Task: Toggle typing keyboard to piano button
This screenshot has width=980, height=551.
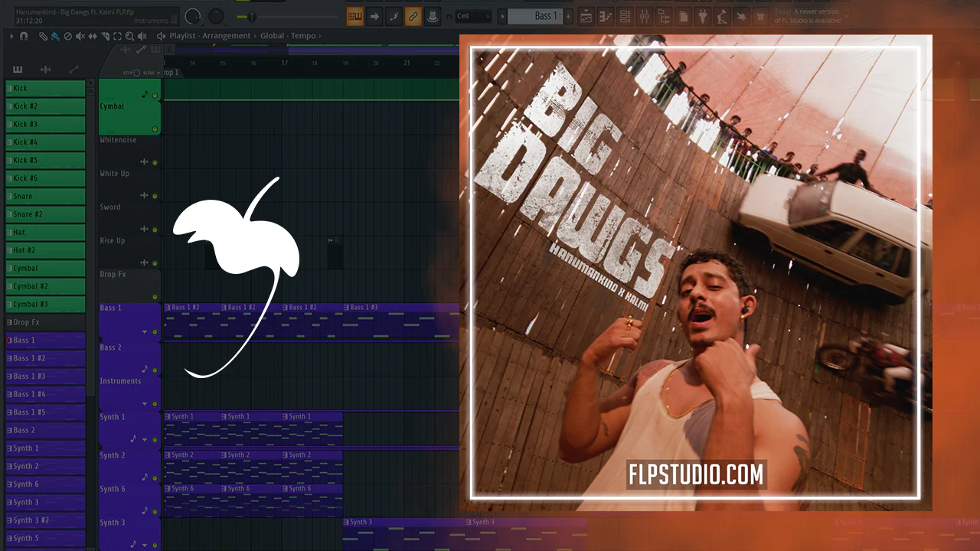Action: point(354,16)
